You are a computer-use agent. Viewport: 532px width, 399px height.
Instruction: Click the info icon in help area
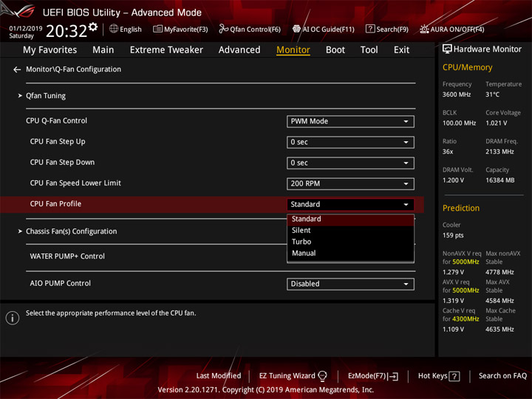(13, 318)
